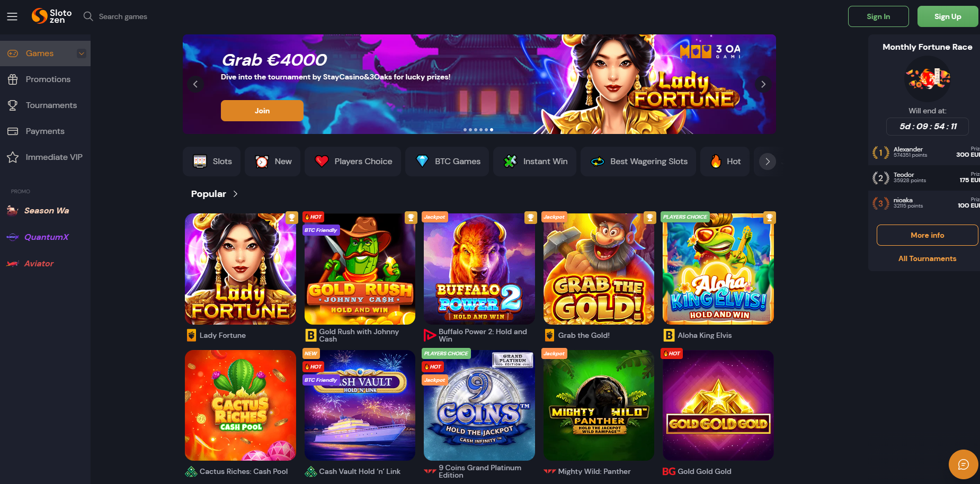
Task: Open the live chat support bubble
Action: pos(963,464)
